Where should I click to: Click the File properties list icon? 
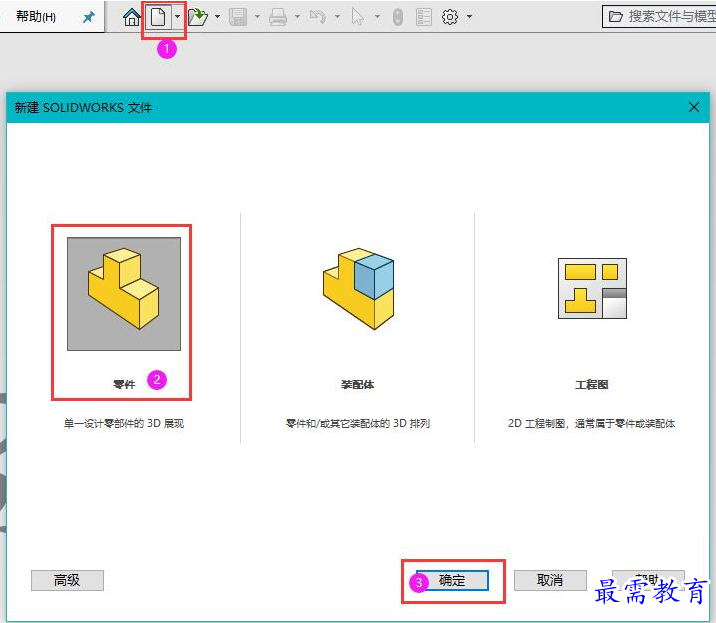[424, 17]
